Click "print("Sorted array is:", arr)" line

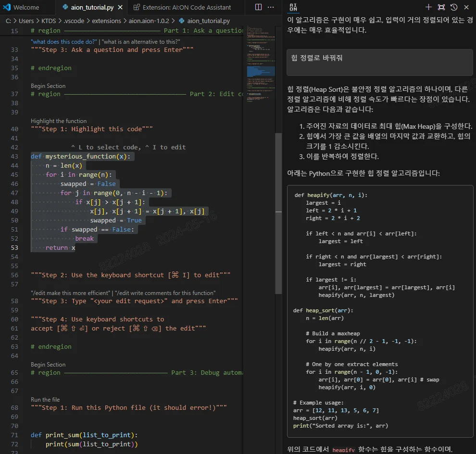(340, 426)
